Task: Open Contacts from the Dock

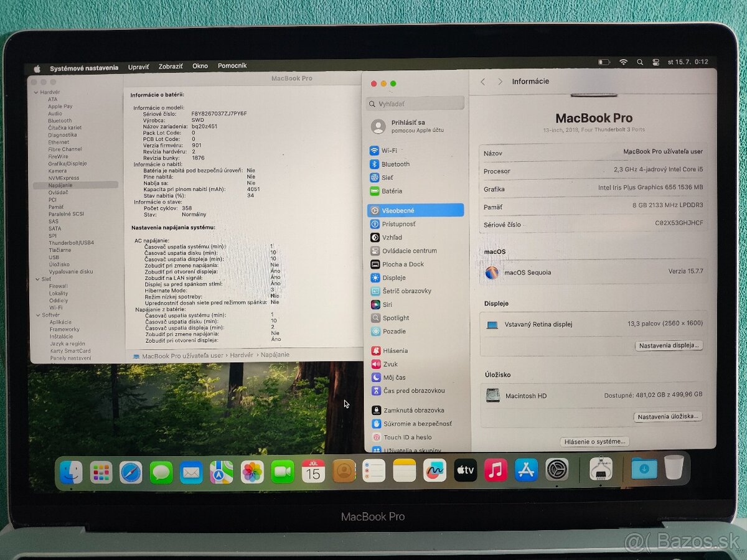Action: point(344,472)
